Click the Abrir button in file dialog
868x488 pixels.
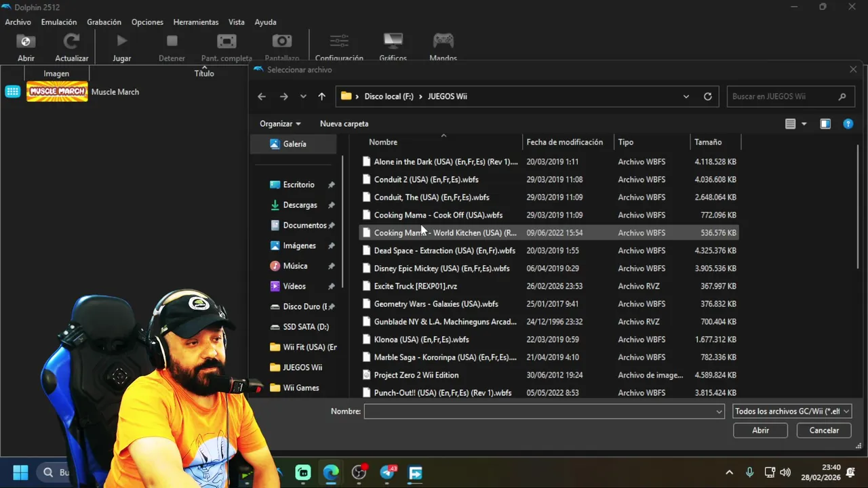pos(760,430)
